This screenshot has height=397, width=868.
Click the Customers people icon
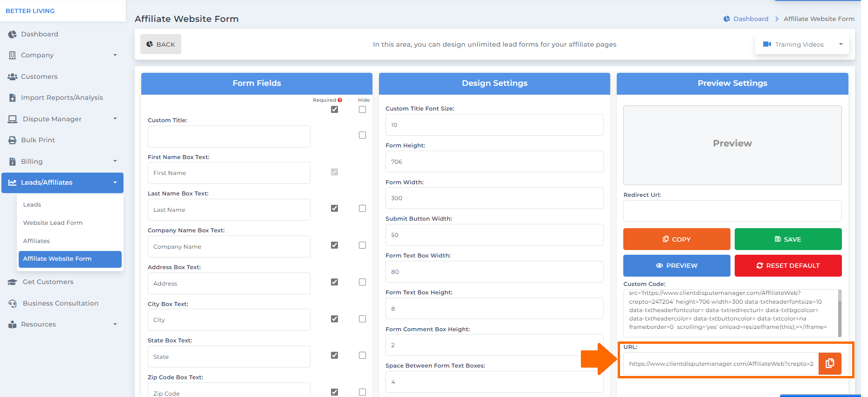pyautogui.click(x=12, y=77)
